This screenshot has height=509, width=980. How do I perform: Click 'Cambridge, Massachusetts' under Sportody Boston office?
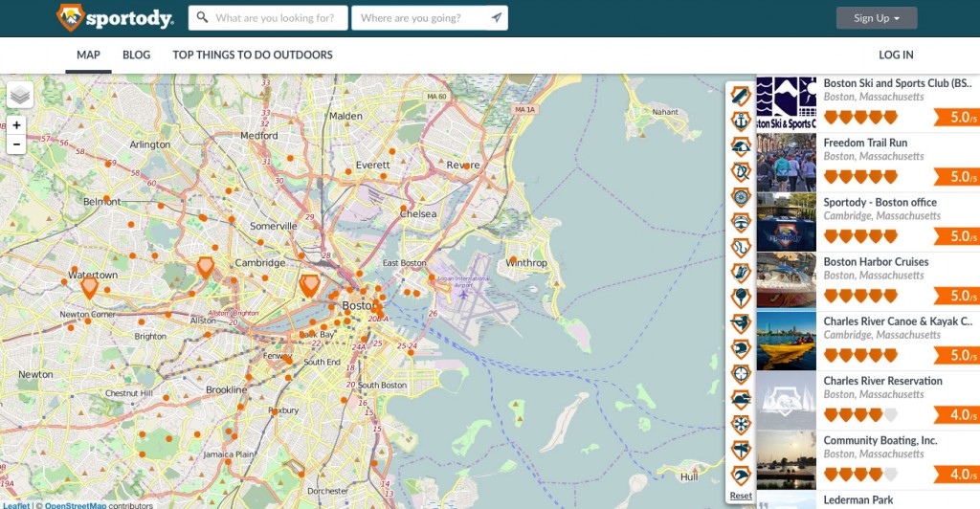(x=881, y=216)
